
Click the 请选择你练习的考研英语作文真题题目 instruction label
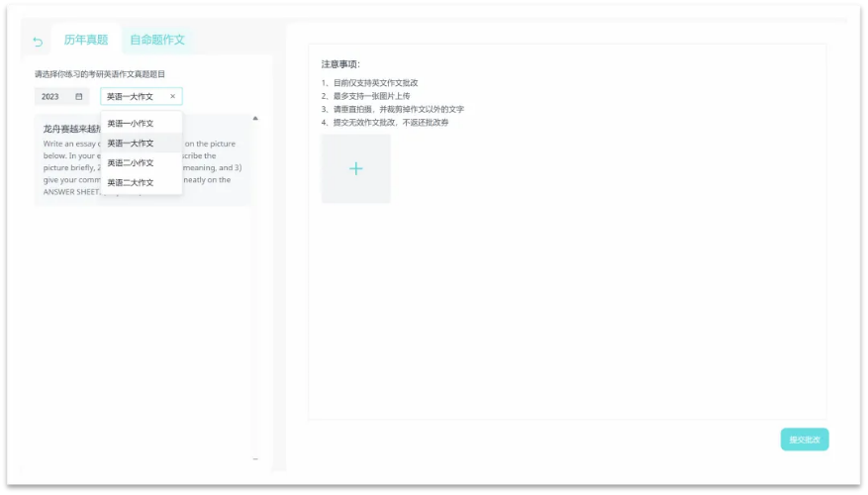(x=100, y=74)
